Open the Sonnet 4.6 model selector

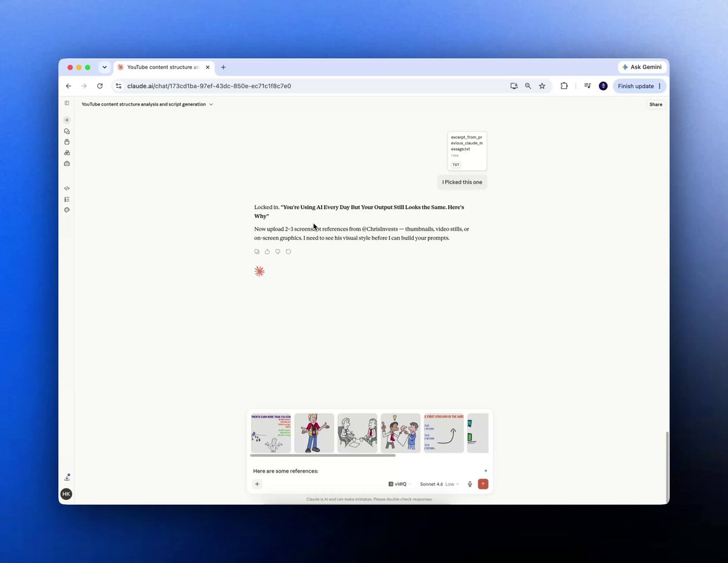click(439, 484)
